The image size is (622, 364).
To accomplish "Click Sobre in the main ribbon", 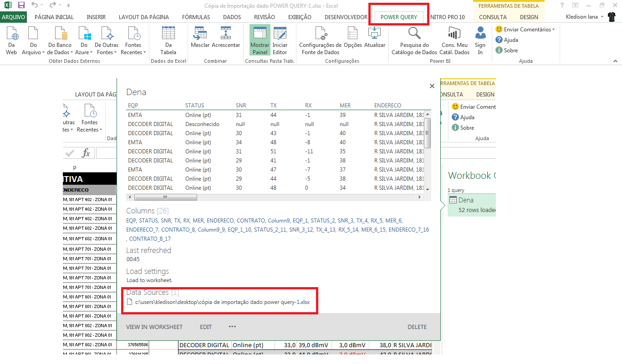I will click(506, 50).
